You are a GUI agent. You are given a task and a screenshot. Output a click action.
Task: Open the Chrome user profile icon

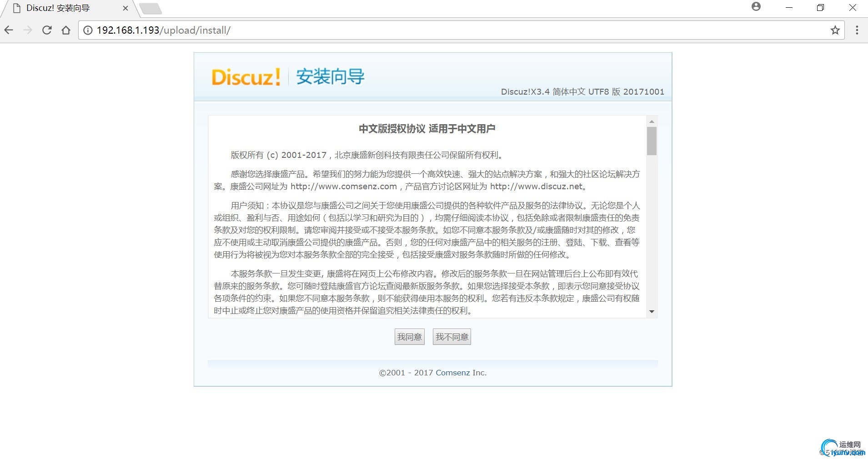756,6
